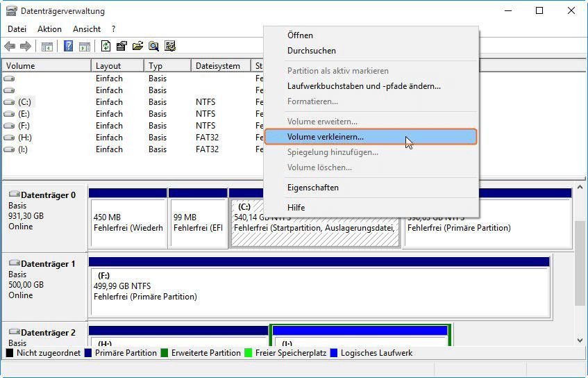Choose Durchsuchen in the context menu
The image size is (588, 378).
click(371, 51)
